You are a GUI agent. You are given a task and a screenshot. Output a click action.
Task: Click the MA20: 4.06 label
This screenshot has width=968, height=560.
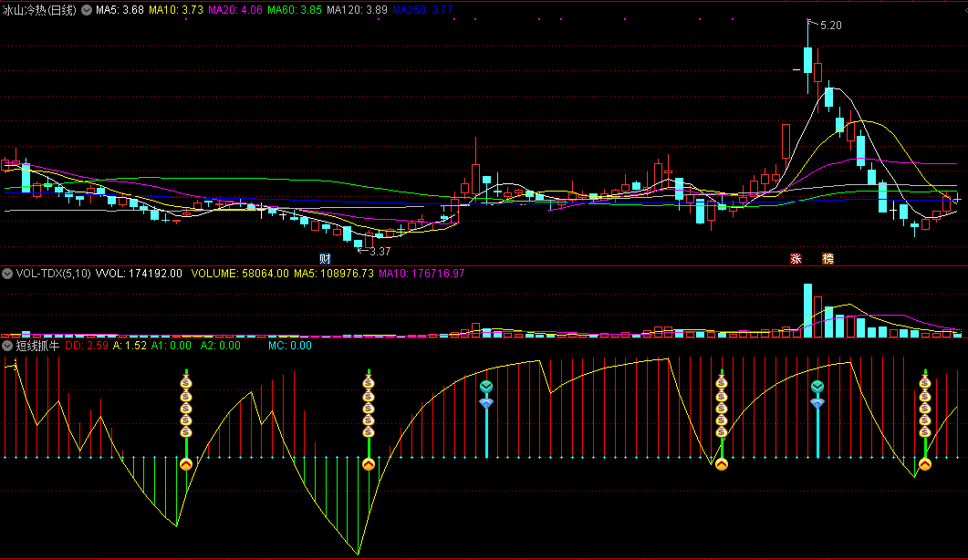point(235,10)
